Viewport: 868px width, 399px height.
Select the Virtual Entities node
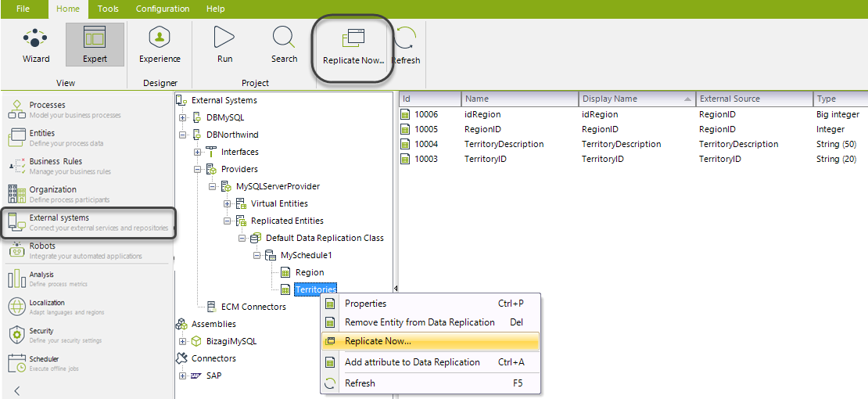click(279, 203)
